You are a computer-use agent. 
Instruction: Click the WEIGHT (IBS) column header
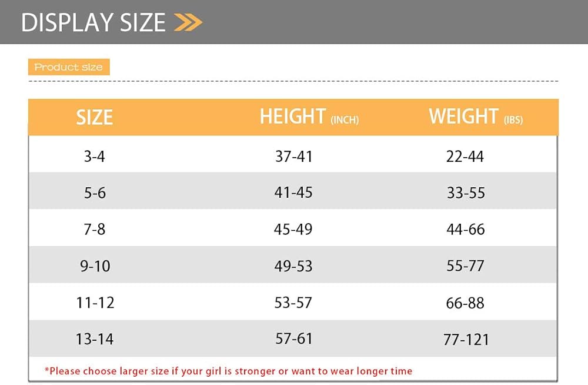(x=475, y=117)
